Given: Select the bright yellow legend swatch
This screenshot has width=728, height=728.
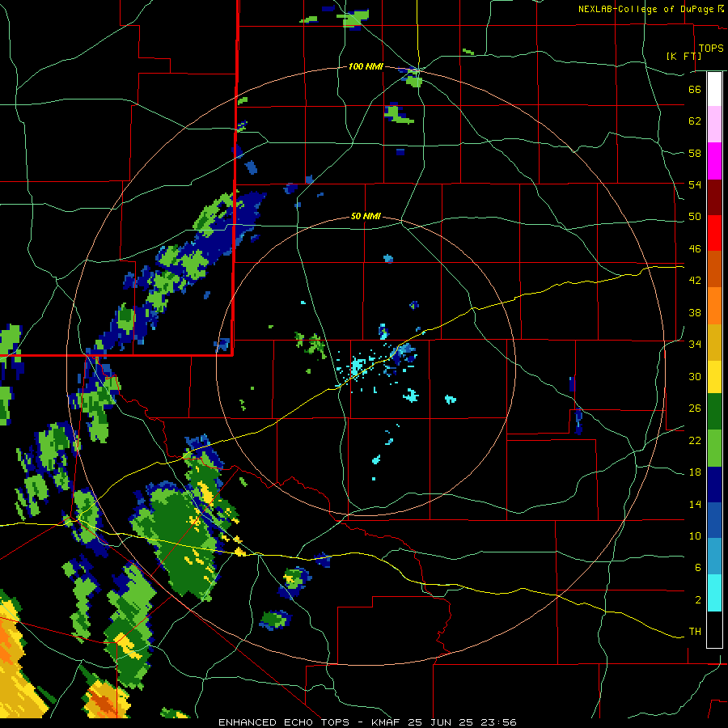Looking at the screenshot, I should click(x=714, y=377).
